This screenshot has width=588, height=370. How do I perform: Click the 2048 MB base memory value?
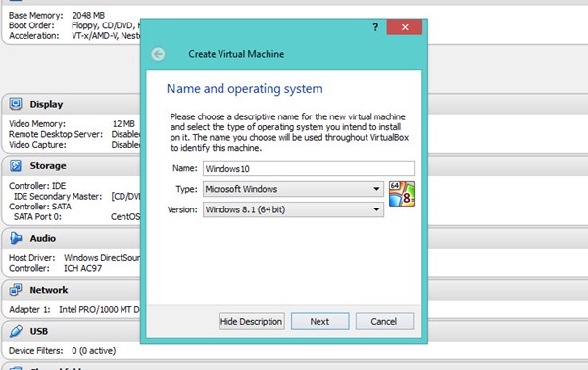[x=88, y=16]
